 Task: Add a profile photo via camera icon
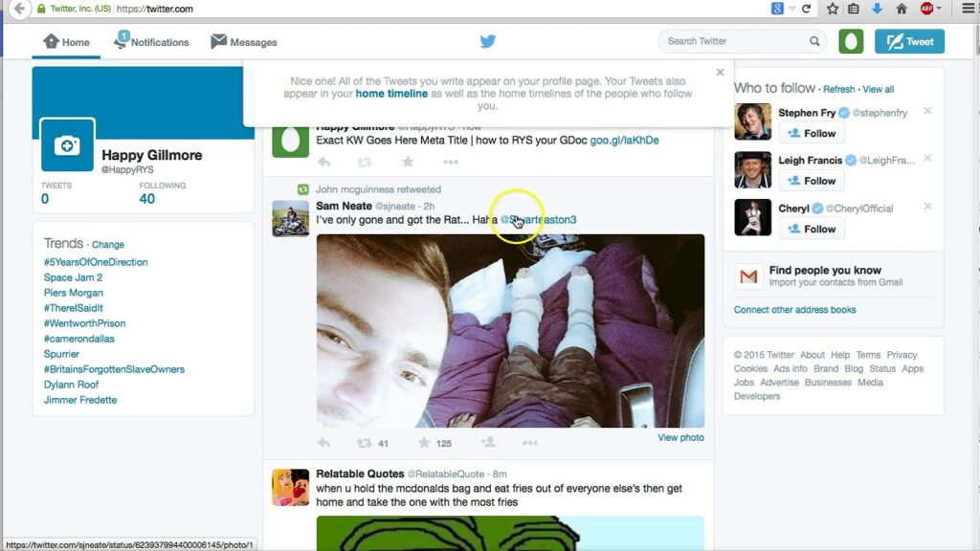[x=67, y=145]
